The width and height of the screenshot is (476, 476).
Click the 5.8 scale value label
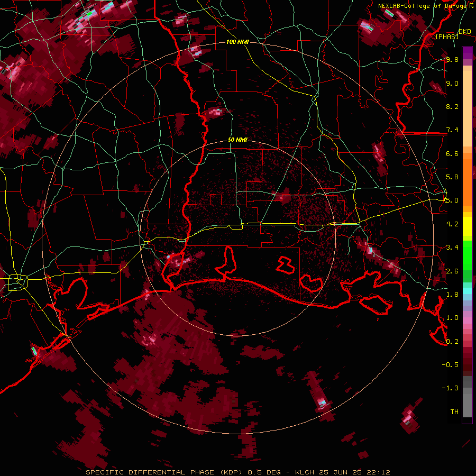452,177
